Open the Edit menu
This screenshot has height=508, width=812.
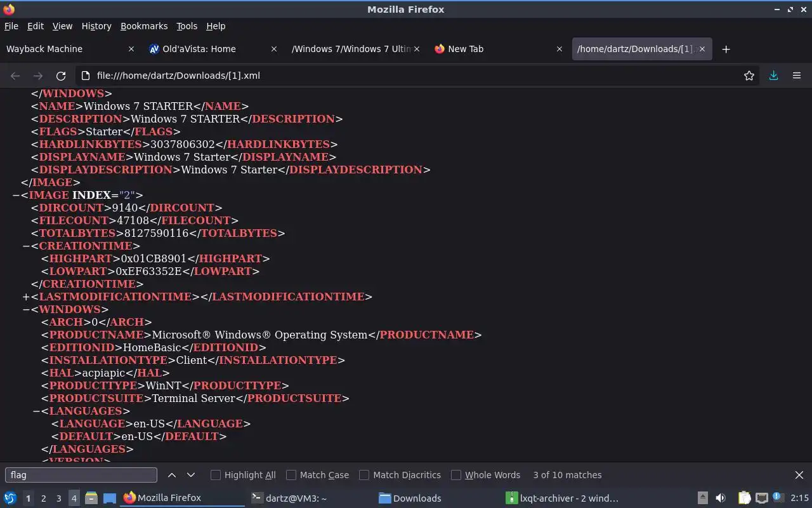coord(36,26)
